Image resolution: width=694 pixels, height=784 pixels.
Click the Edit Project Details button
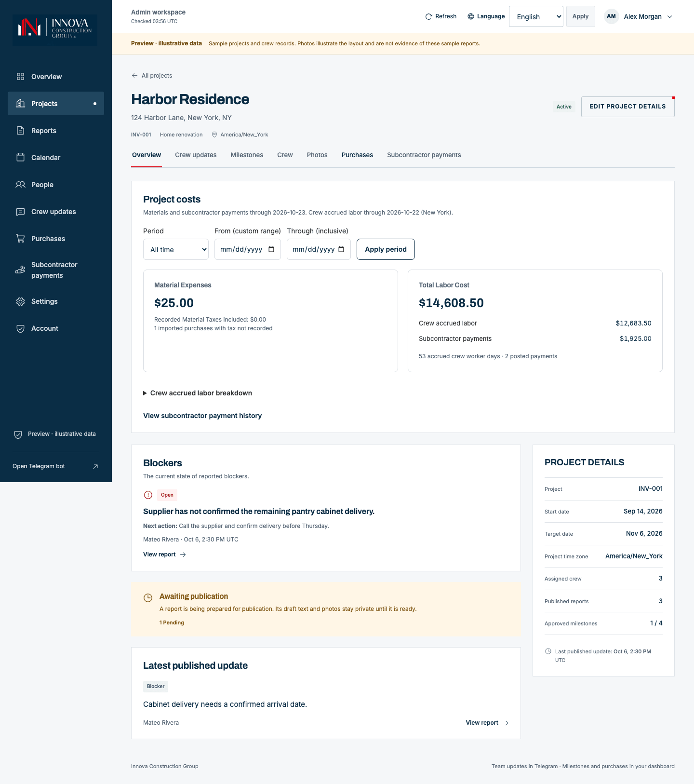pyautogui.click(x=627, y=107)
